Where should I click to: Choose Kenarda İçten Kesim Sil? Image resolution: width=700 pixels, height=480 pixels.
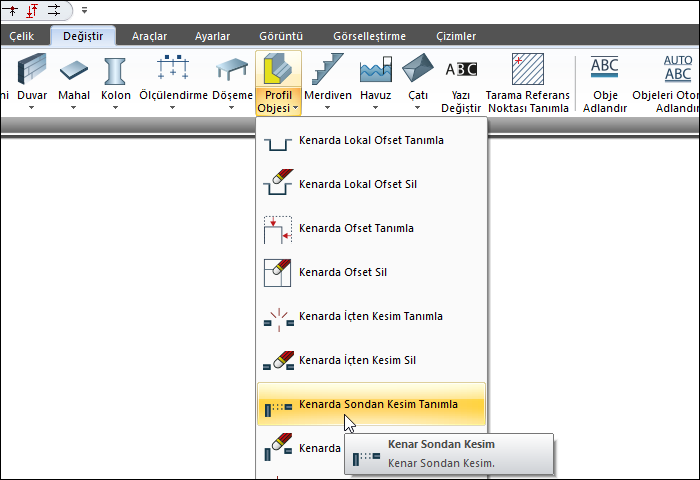click(371, 360)
